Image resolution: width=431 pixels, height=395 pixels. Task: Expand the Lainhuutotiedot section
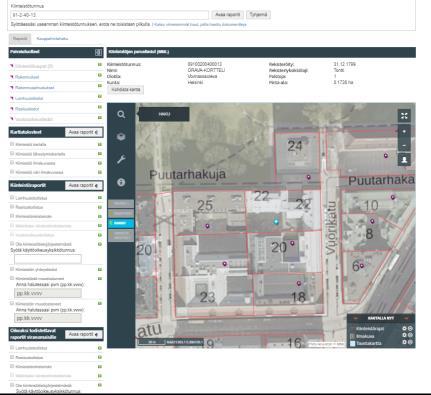tap(29, 98)
